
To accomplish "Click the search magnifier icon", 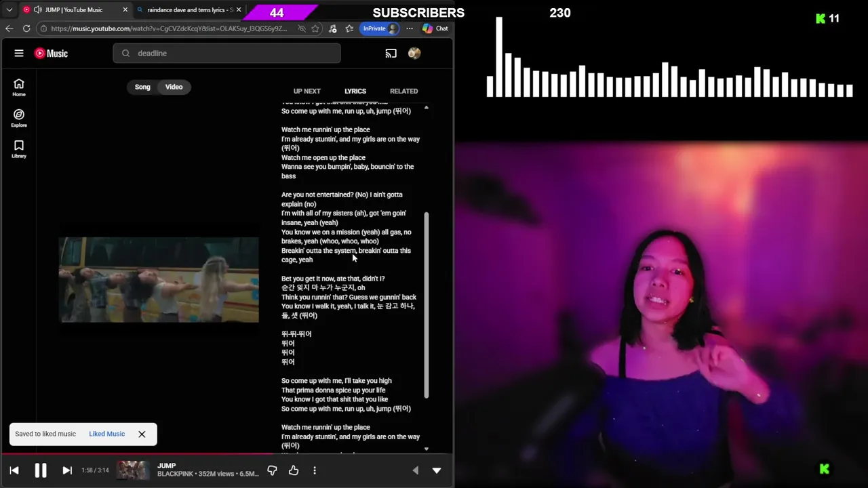I will tap(125, 53).
